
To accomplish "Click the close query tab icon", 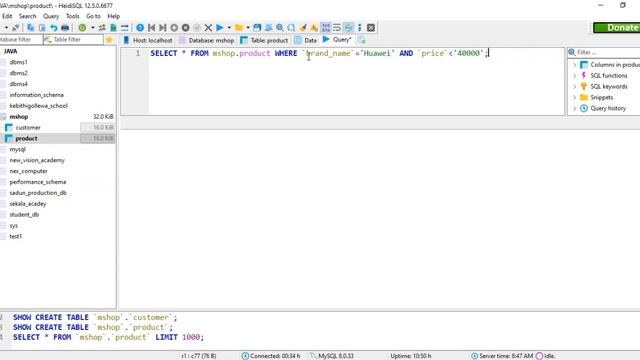I will tap(371, 28).
